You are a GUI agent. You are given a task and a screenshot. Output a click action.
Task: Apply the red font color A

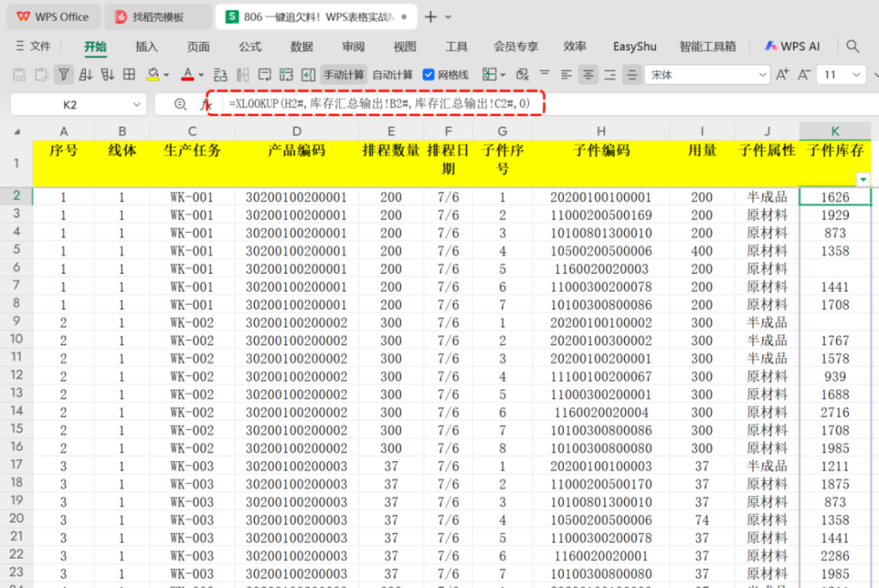(187, 75)
